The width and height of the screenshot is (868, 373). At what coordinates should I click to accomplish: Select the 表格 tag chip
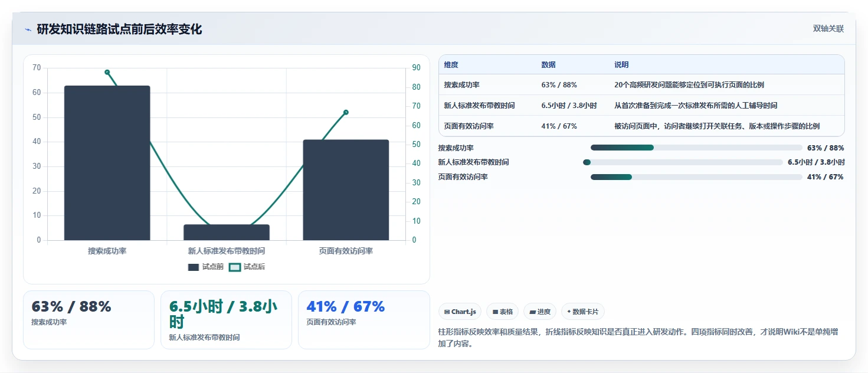pyautogui.click(x=503, y=312)
